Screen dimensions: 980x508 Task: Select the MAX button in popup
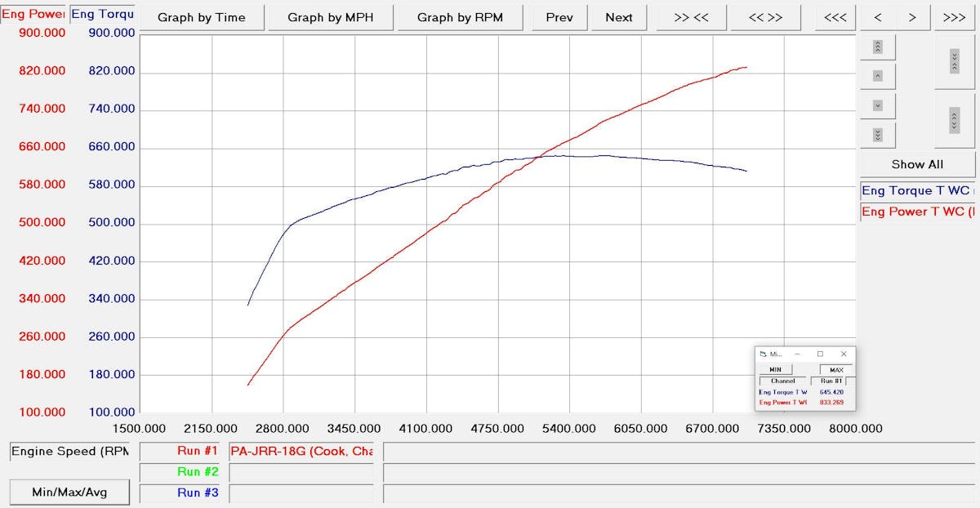click(x=836, y=370)
